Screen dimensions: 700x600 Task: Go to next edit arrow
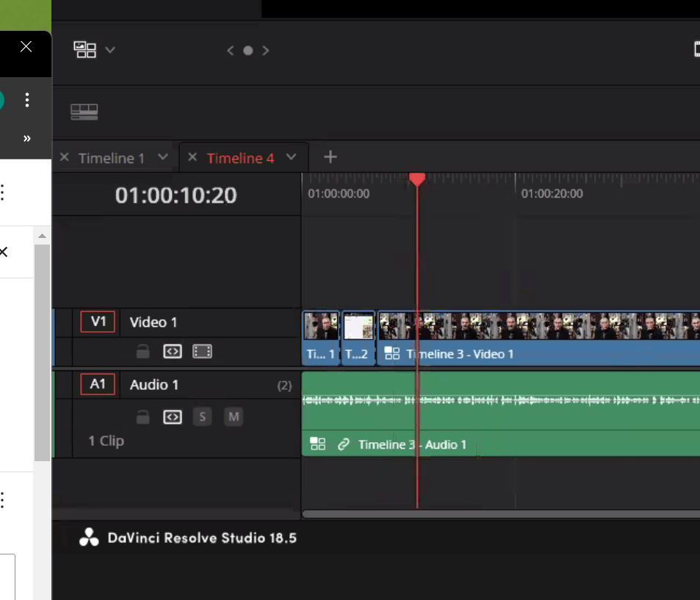(x=266, y=51)
